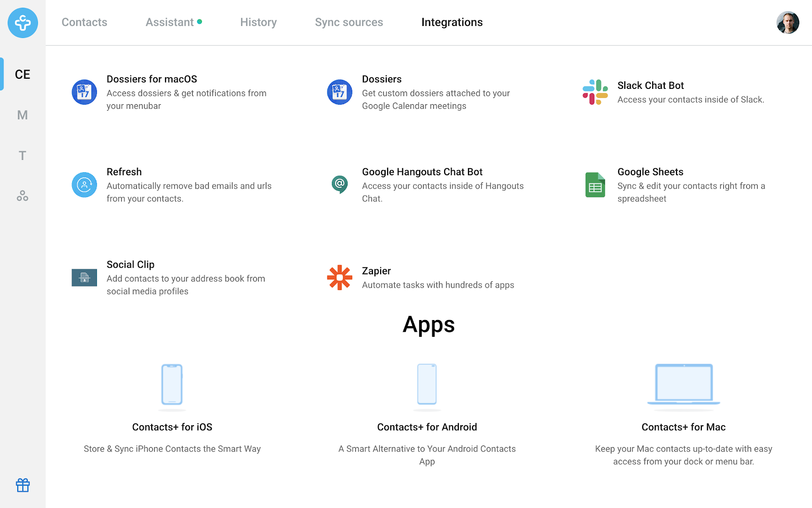Open the Zapier integration title
The height and width of the screenshot is (508, 812).
point(376,271)
